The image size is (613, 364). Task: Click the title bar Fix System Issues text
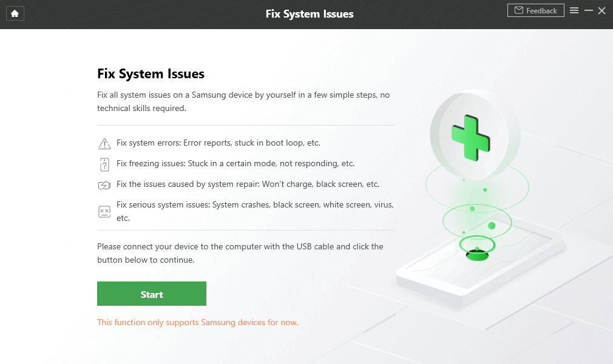click(x=310, y=14)
